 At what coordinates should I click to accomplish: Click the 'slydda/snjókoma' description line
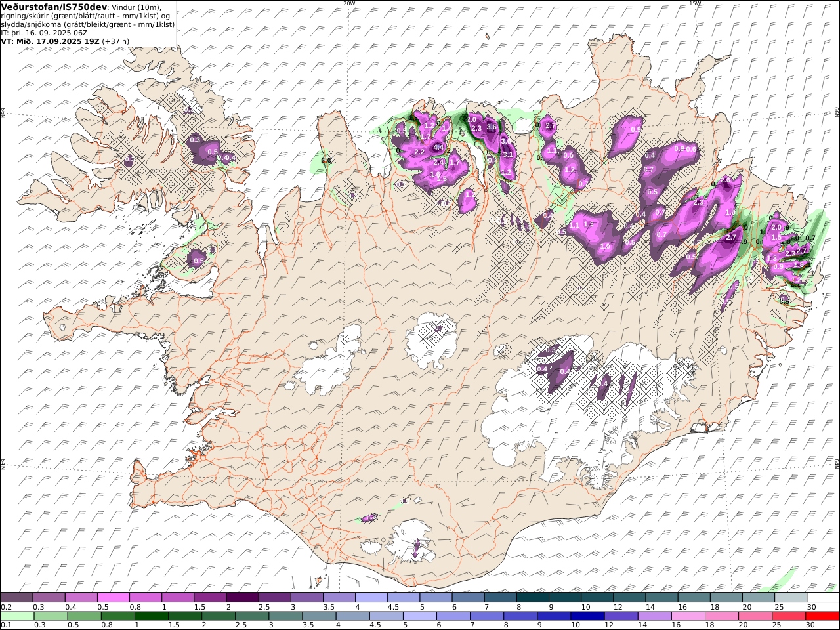[x=87, y=24]
